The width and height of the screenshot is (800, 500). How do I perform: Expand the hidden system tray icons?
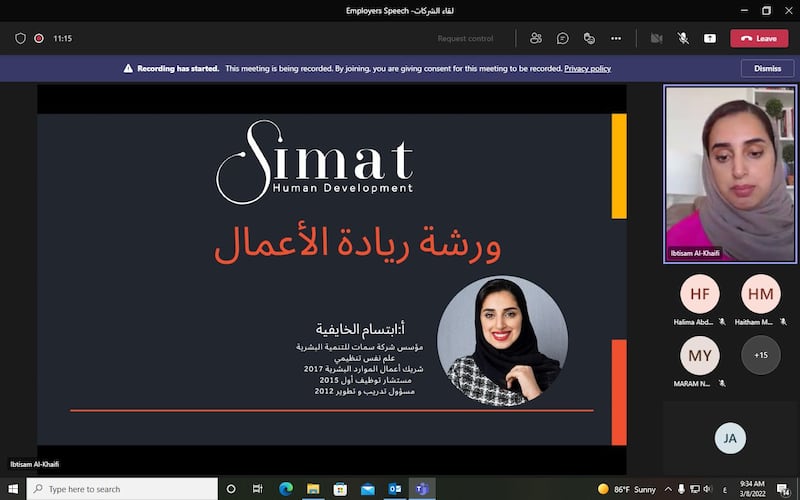coord(668,489)
